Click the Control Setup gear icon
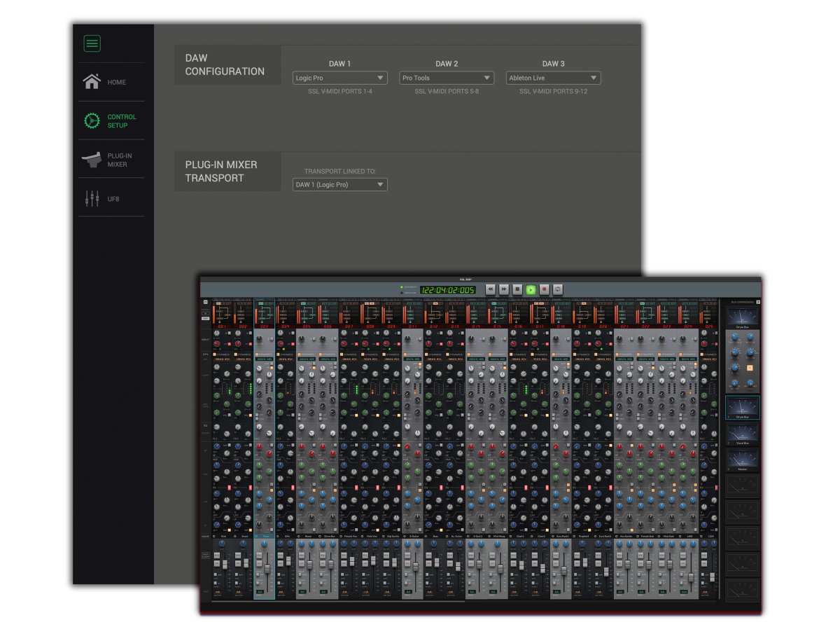 [92, 121]
